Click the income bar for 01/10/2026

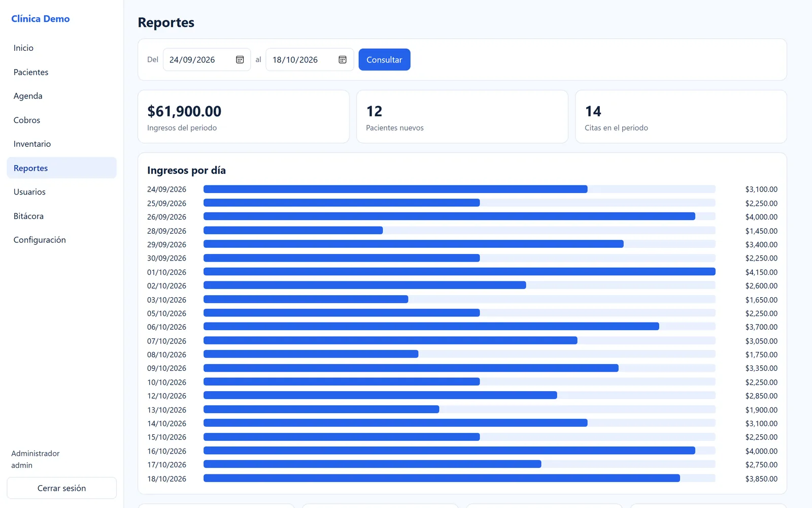coord(459,272)
